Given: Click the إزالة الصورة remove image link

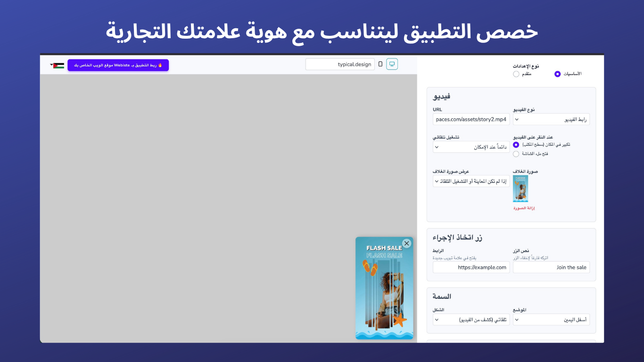Looking at the screenshot, I should click(x=524, y=207).
